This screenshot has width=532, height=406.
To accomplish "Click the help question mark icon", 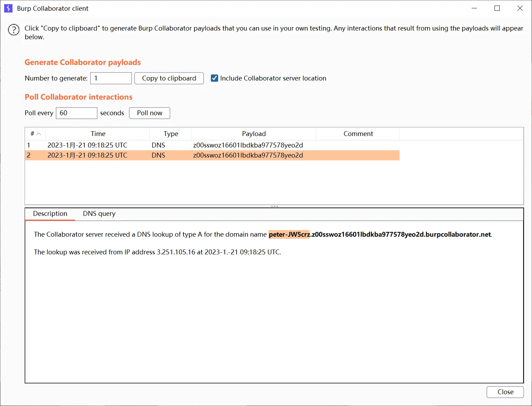I will click(x=14, y=30).
